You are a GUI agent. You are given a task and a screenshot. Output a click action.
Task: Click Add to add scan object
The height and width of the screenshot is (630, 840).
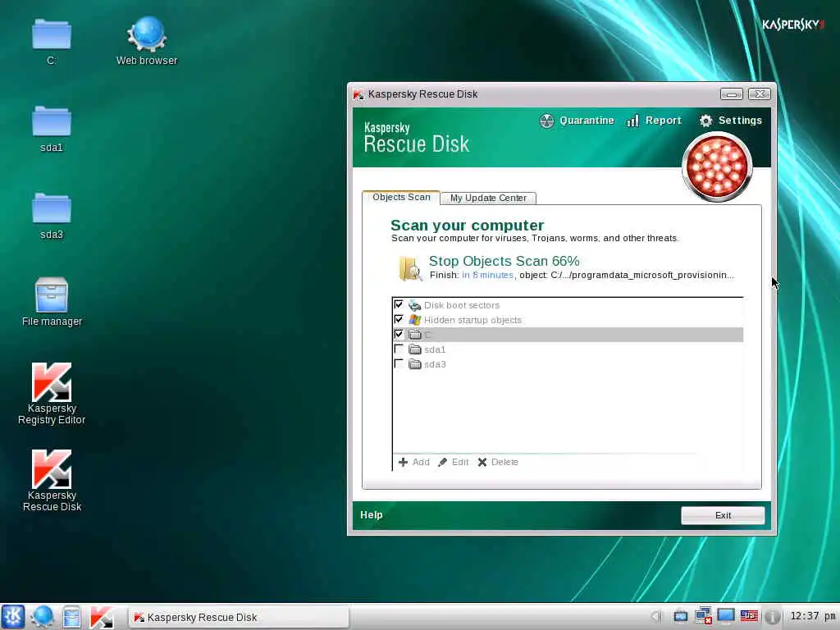tap(414, 462)
